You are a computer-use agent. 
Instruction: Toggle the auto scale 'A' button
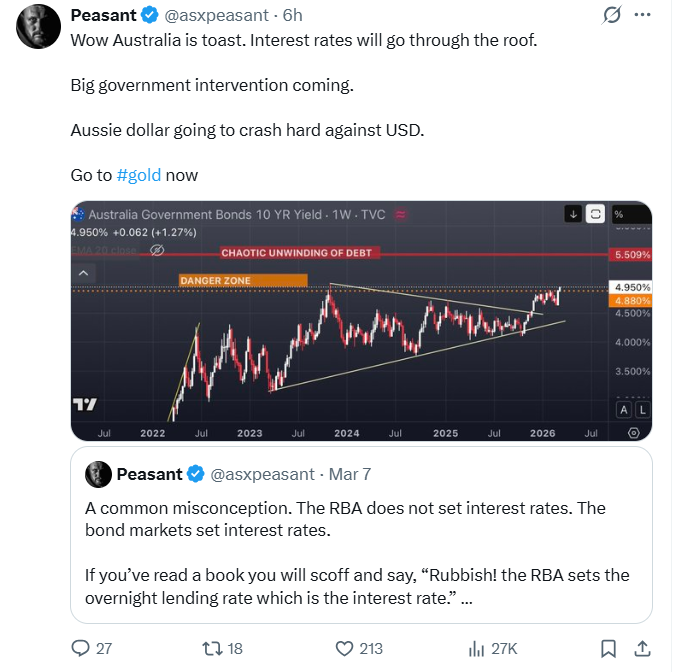click(x=623, y=409)
